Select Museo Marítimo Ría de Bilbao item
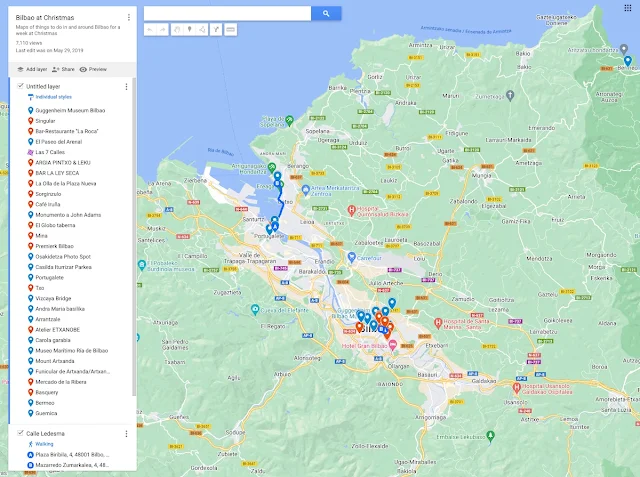 pos(71,351)
